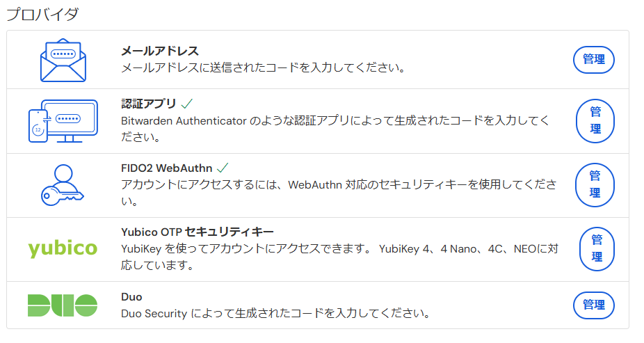
Task: Click the checkmark beside 認証アプリ
Action: click(186, 104)
